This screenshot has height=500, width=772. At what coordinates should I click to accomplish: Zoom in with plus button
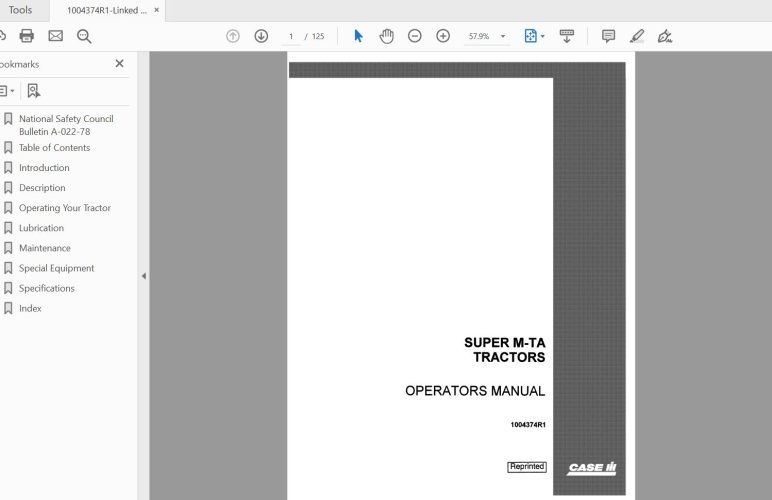[443, 36]
